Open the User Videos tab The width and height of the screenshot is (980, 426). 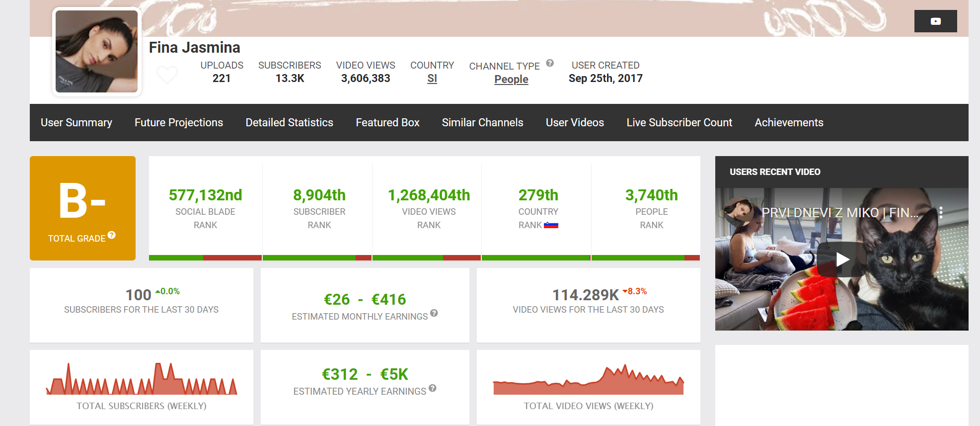(575, 122)
